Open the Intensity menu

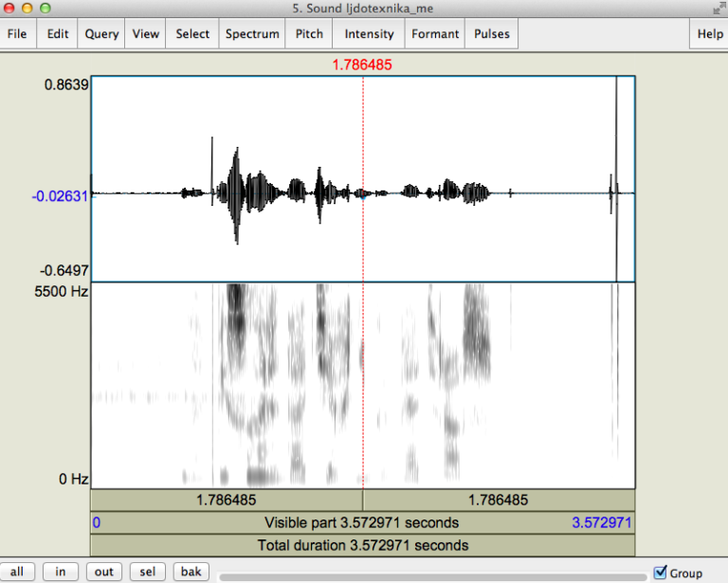click(x=369, y=34)
